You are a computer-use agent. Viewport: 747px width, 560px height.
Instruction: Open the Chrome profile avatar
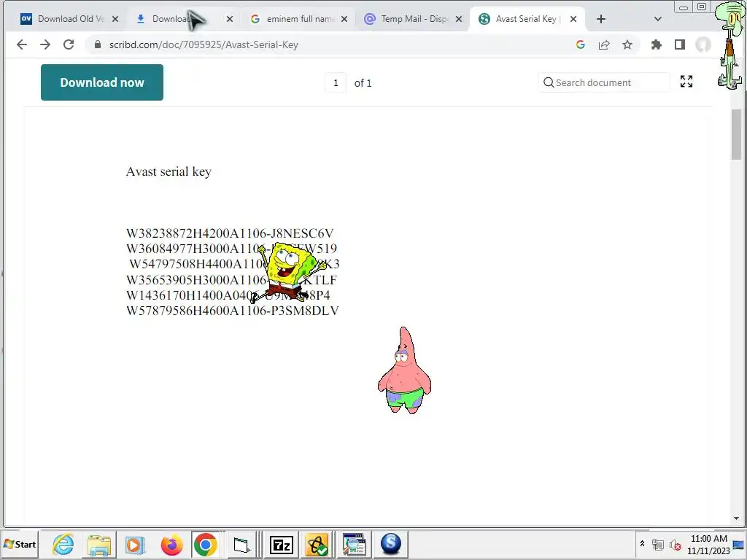click(703, 44)
